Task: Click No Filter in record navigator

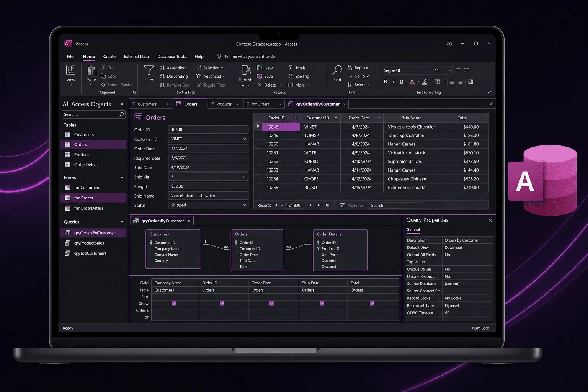Action: tap(351, 206)
